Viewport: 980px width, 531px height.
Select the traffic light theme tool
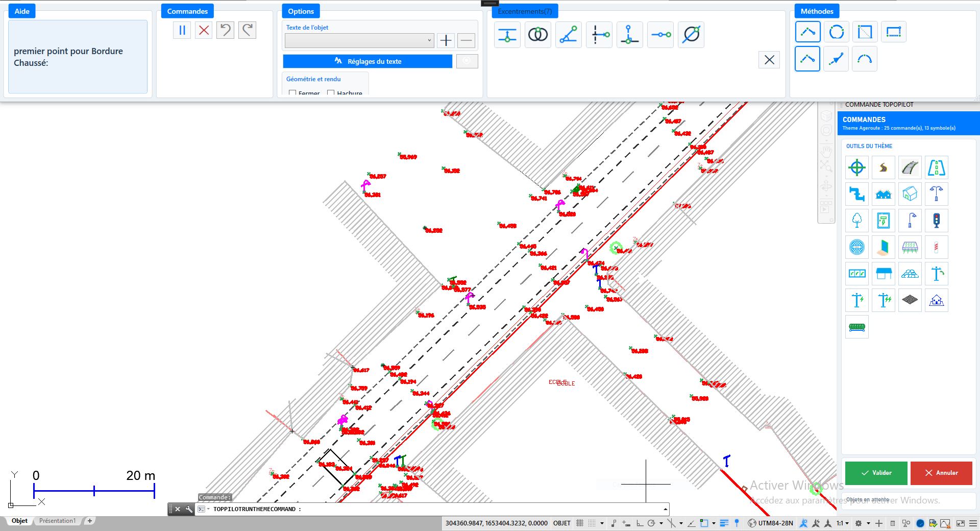pyautogui.click(x=937, y=221)
